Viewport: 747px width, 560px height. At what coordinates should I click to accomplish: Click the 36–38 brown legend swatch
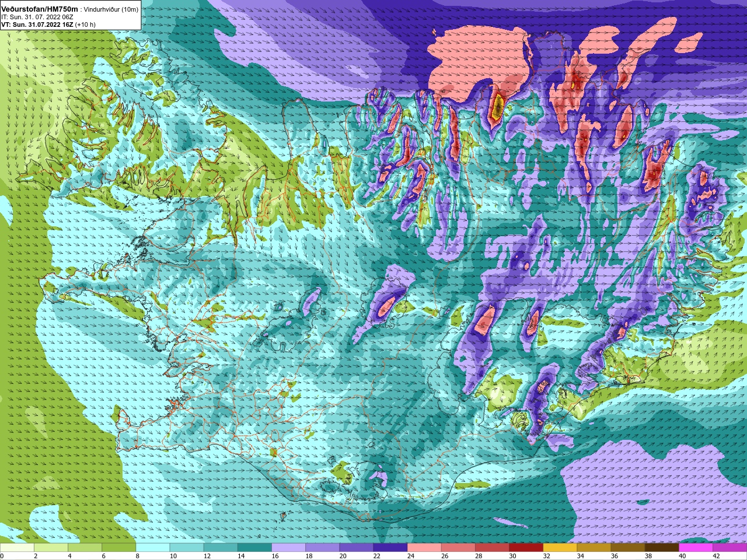(628, 547)
